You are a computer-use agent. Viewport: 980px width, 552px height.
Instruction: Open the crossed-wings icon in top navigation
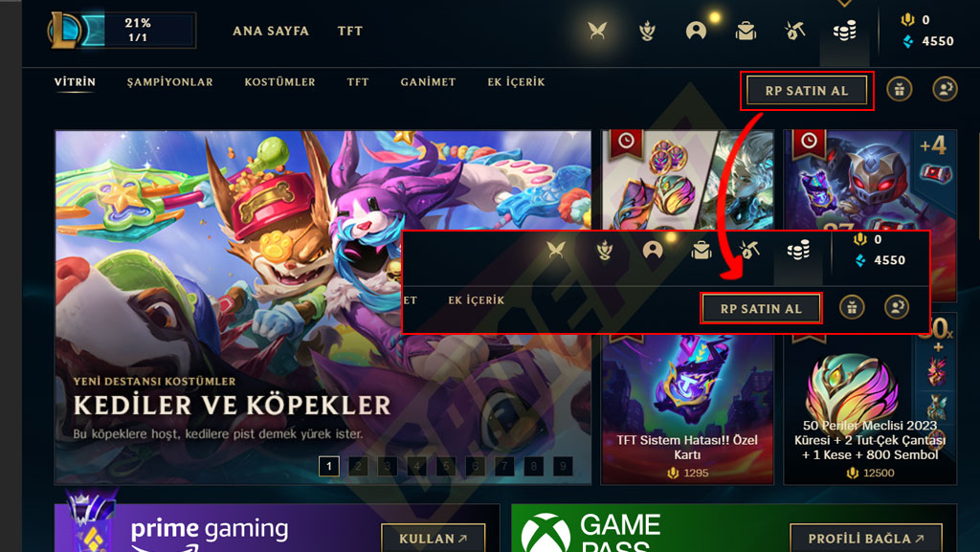coord(597,31)
